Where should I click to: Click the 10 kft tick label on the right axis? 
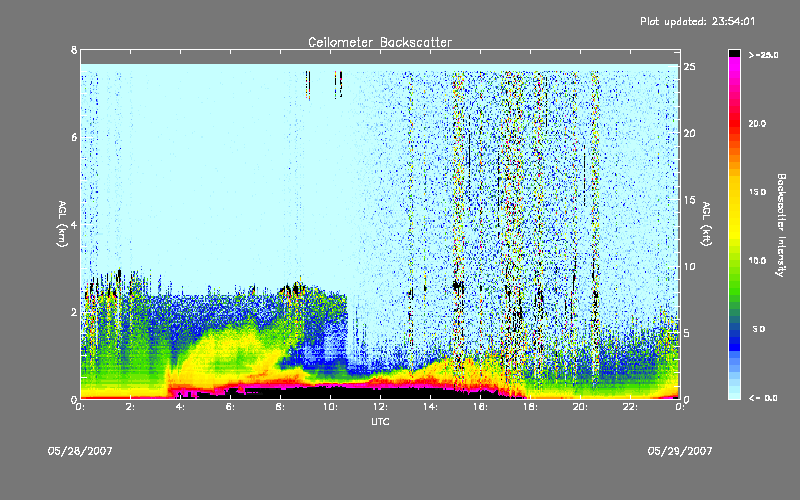[x=689, y=266]
